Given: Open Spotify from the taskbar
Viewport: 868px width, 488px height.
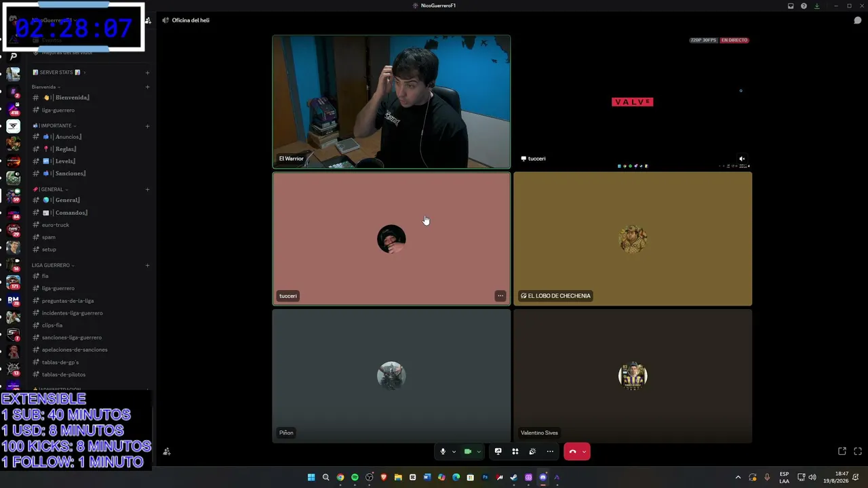Looking at the screenshot, I should 355,477.
